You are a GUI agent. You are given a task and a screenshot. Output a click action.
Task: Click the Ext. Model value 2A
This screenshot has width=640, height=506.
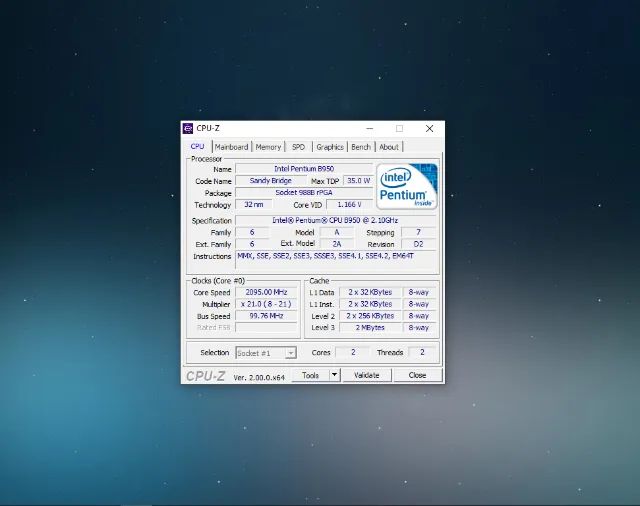coord(337,244)
